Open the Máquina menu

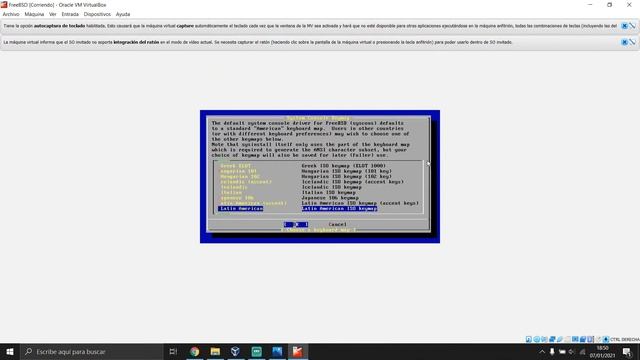click(x=34, y=14)
